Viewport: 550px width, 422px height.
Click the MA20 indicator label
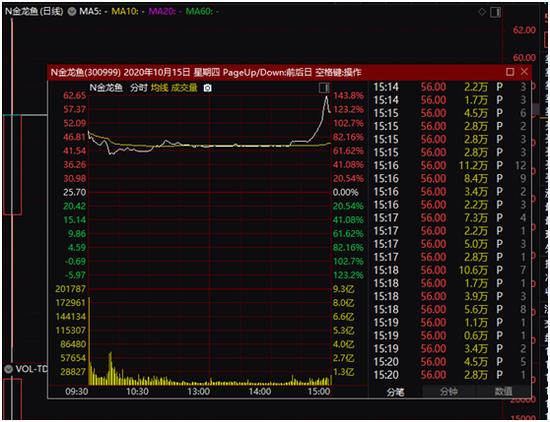point(165,12)
